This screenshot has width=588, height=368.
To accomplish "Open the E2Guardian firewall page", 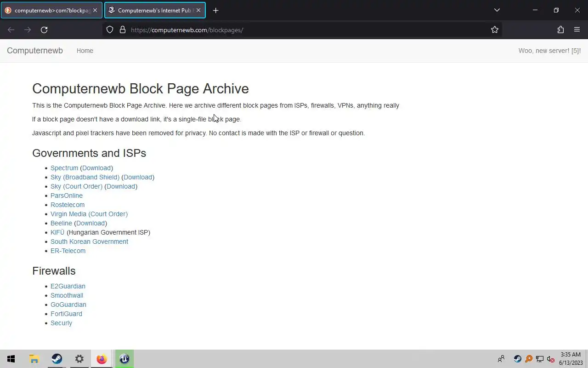I will point(68,286).
